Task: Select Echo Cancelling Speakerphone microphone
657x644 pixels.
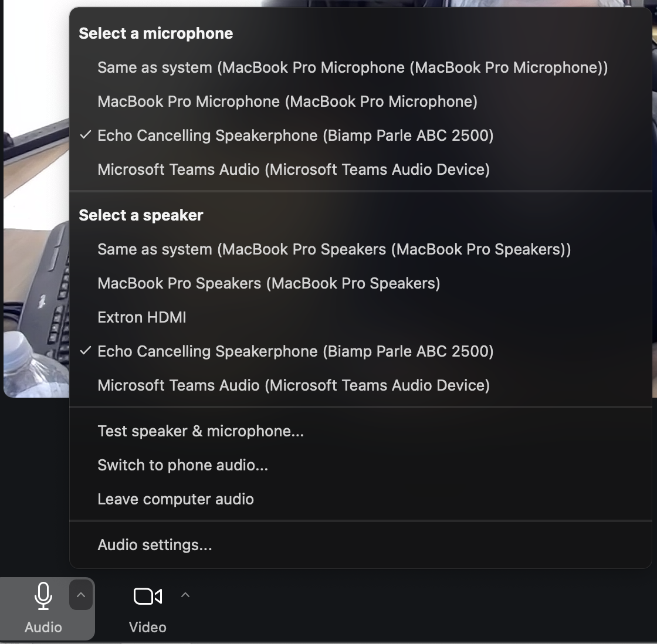Action: pos(360,135)
